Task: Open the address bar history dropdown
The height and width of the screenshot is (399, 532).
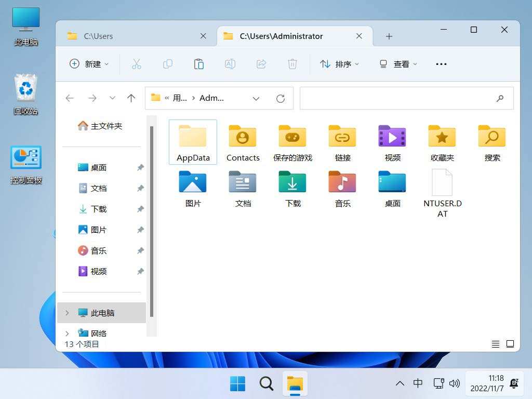Action: coord(256,98)
